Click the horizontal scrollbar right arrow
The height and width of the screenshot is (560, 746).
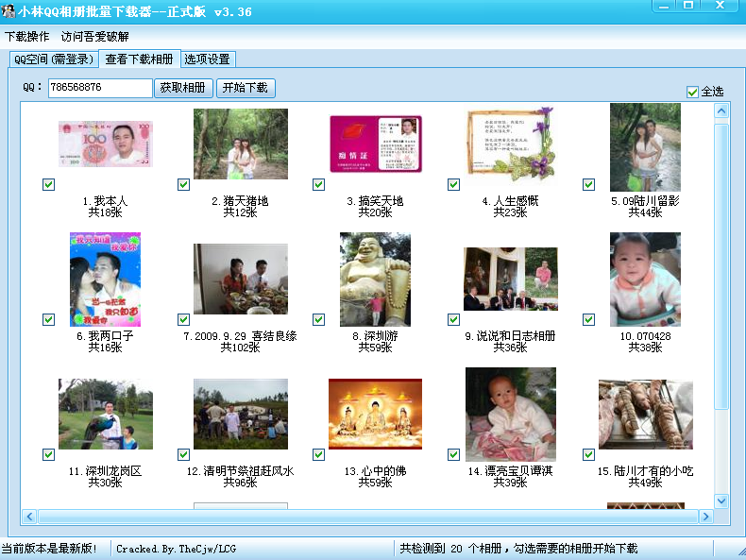(706, 517)
